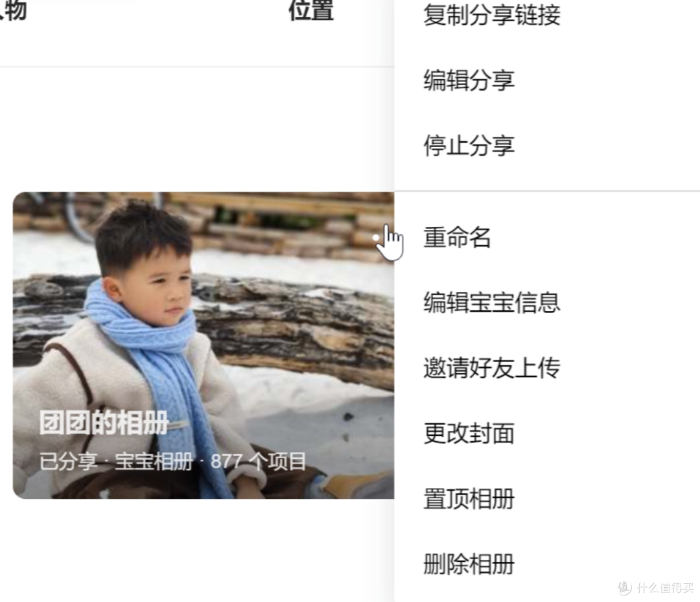Viewport: 700px width, 602px height.
Task: Select 更改封面 to change cover
Action: click(469, 433)
